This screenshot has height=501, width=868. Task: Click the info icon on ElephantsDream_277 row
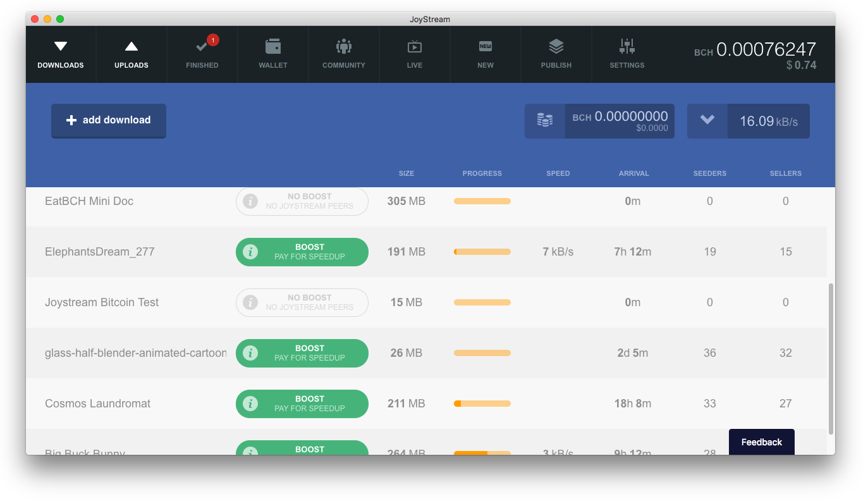click(250, 252)
